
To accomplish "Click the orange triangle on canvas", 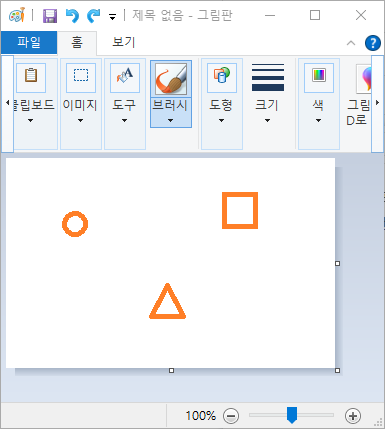I will [167, 301].
